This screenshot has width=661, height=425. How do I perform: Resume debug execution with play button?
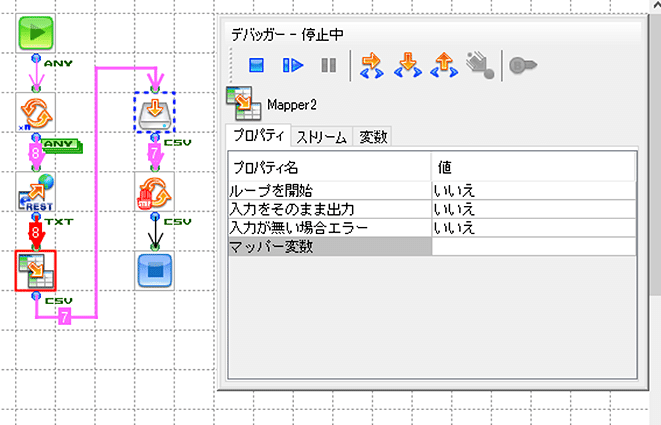292,66
